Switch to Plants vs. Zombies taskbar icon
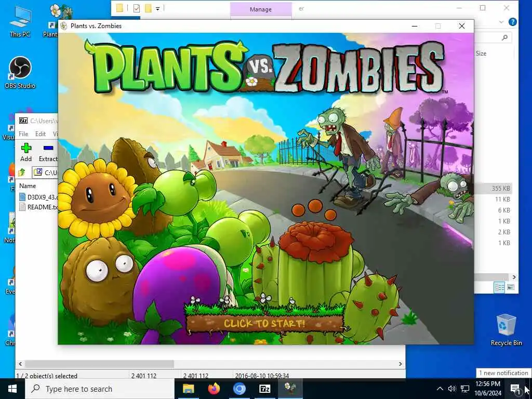This screenshot has width=532, height=399. pos(290,389)
